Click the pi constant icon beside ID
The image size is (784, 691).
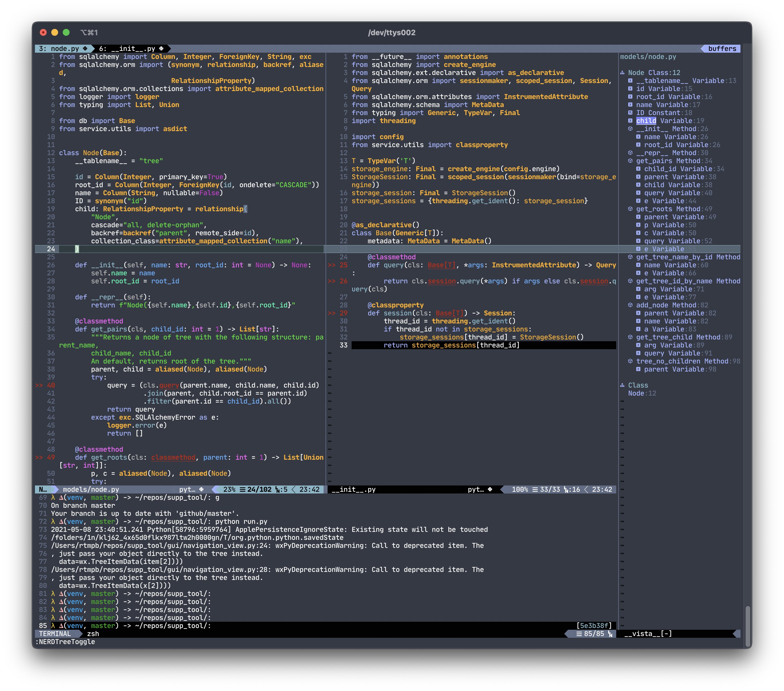tap(630, 113)
